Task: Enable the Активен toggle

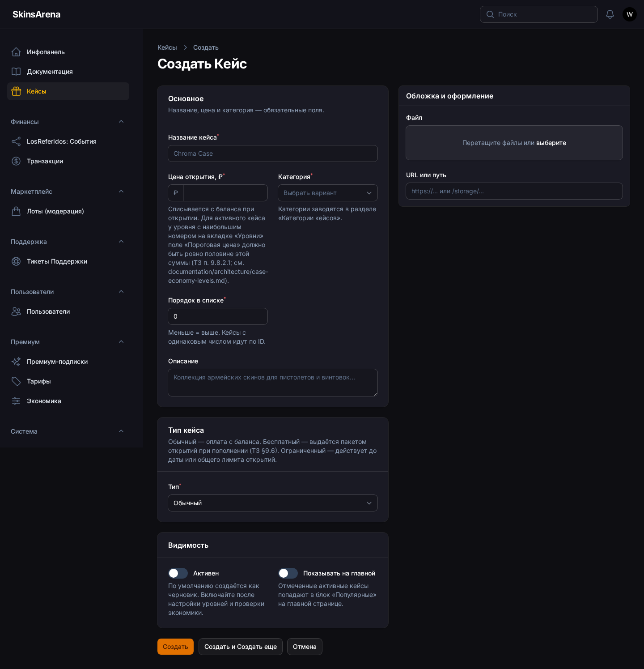Action: (178, 573)
